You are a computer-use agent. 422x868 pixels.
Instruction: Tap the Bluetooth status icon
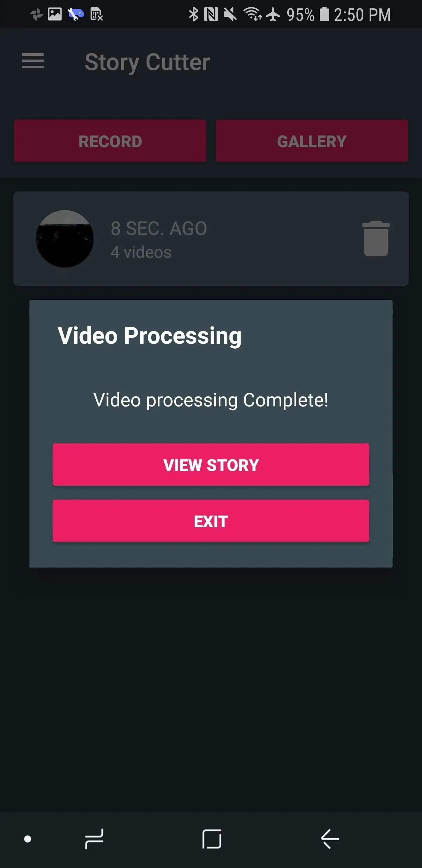(x=193, y=14)
